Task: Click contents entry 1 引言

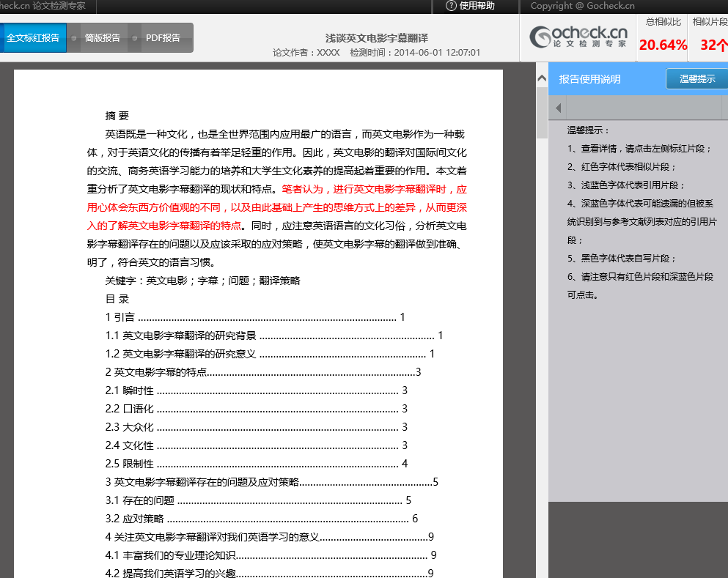Action: coord(255,317)
